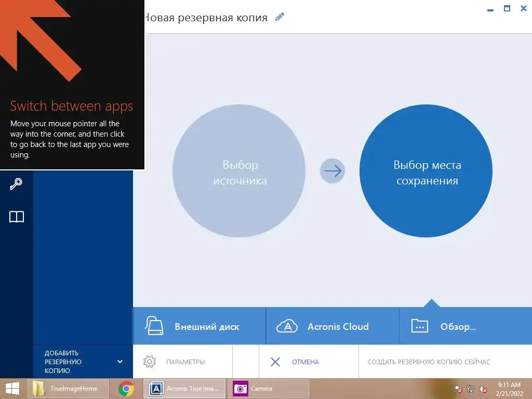Viewport: 532px width, 399px height.
Task: Launch Google Chrome from the taskbar
Action: pyautogui.click(x=126, y=389)
